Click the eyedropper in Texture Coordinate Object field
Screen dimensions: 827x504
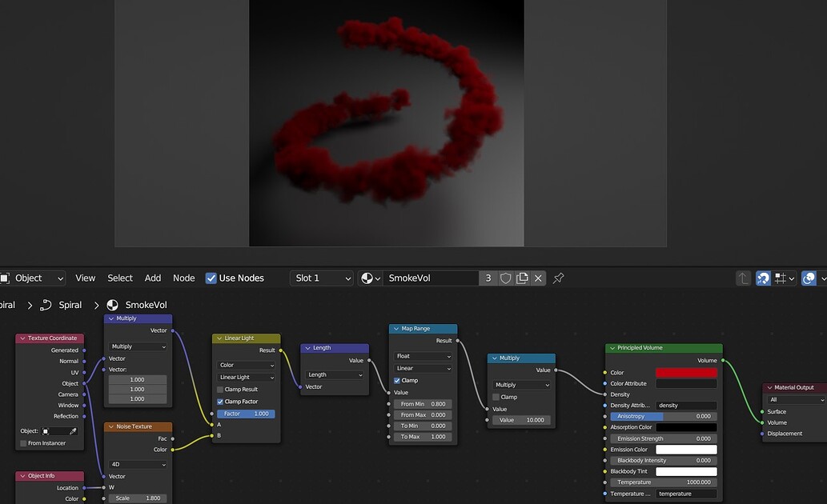73,431
